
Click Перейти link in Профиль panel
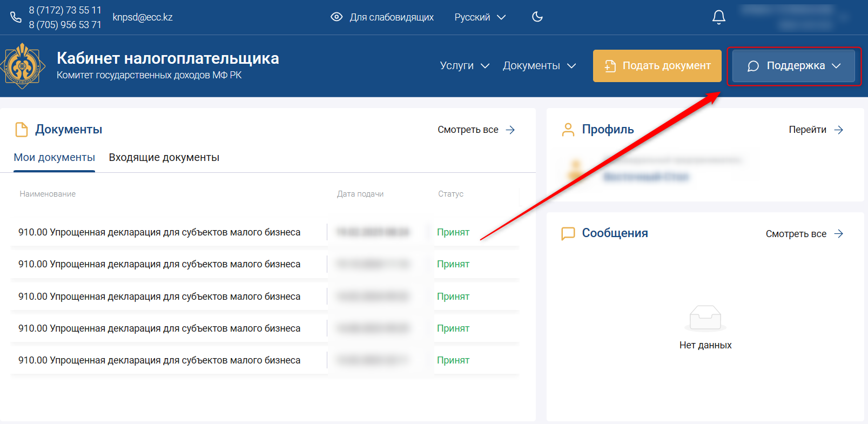[816, 130]
